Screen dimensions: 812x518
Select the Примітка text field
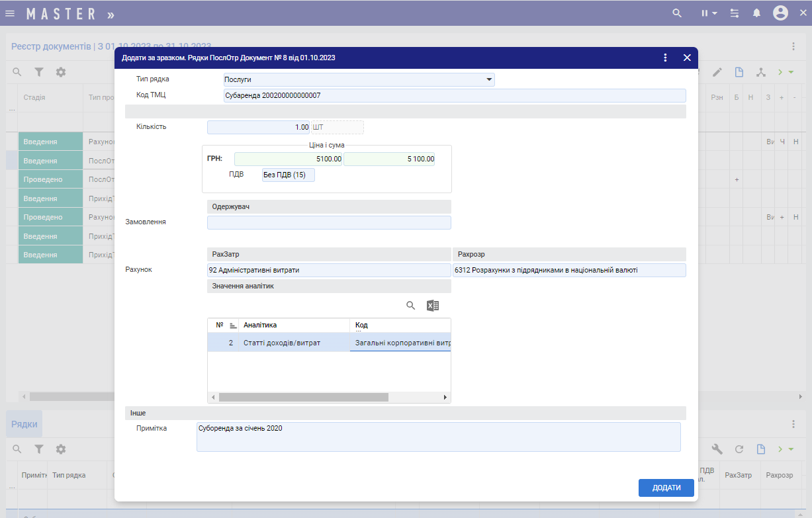(438, 437)
